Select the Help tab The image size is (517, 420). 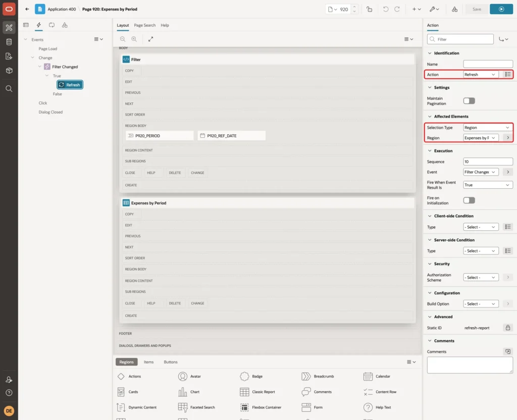(165, 25)
